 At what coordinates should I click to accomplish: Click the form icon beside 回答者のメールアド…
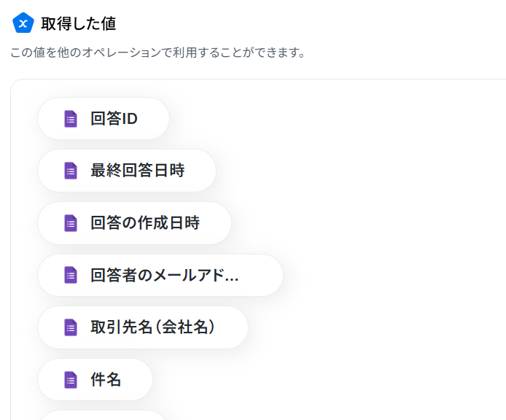coord(71,275)
